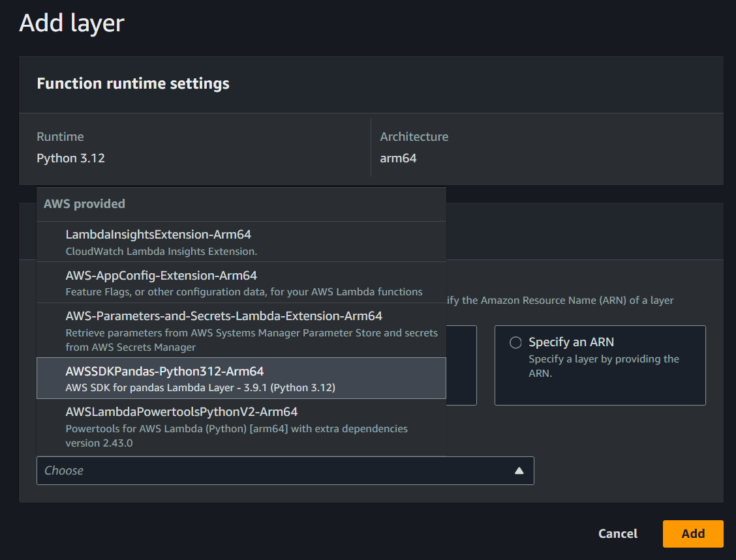This screenshot has width=736, height=560.
Task: Click the CloudWatch Lambda Insights Extension description
Action: pyautogui.click(x=161, y=252)
